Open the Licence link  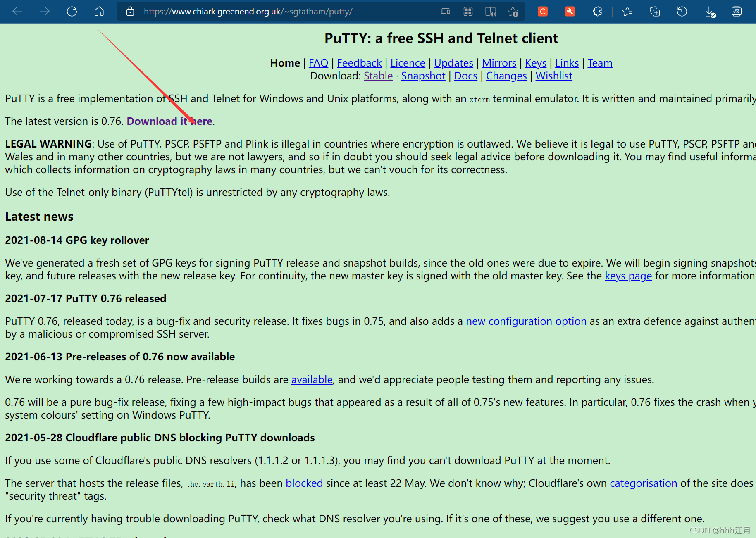click(x=408, y=63)
